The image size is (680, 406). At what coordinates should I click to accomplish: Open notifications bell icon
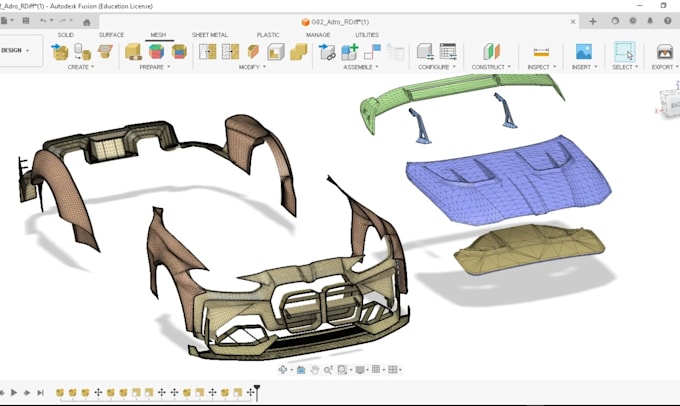click(650, 20)
